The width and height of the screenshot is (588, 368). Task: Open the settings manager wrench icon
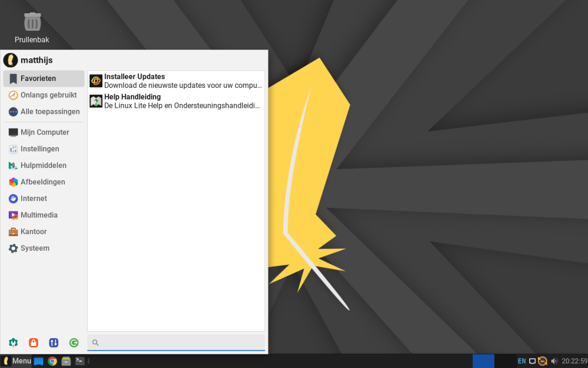tap(13, 342)
